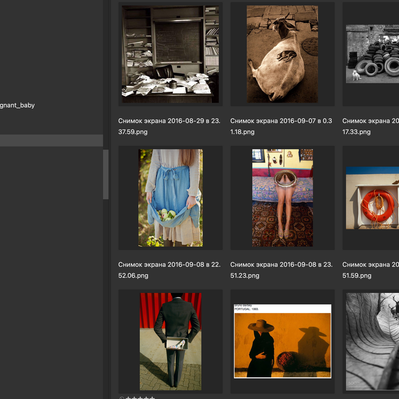This screenshot has width=399, height=399.
Task: Select the stacked tires black-and-white thumbnail
Action: tap(372, 54)
